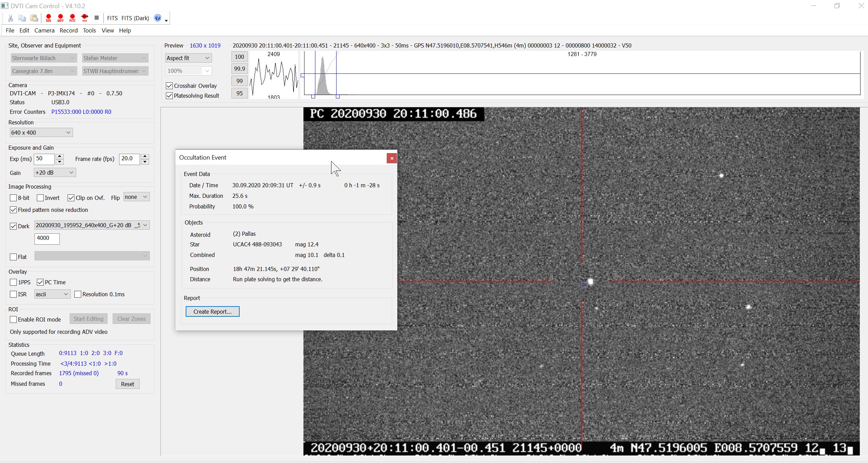Enable Resolution 0.1ms checkbox
The image size is (868, 463).
tap(78, 294)
